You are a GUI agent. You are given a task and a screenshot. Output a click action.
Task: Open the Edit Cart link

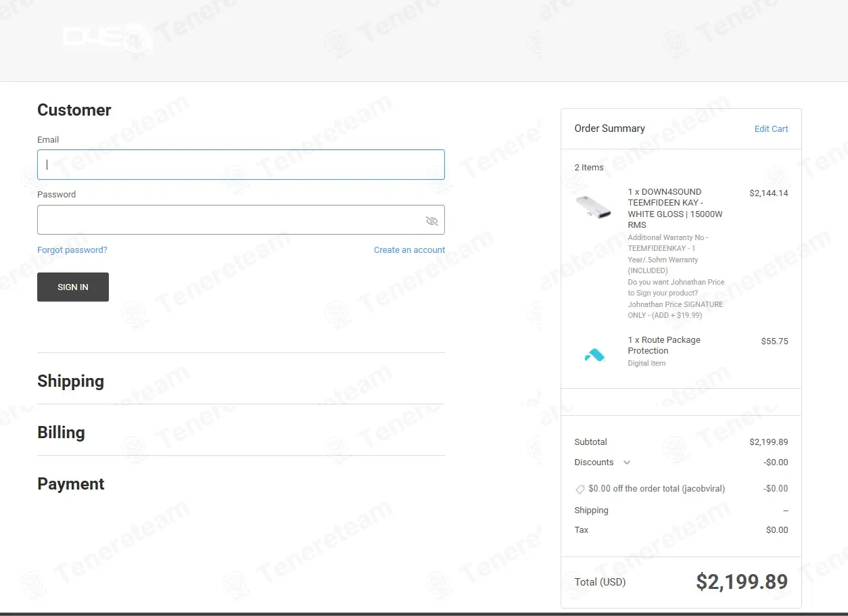click(772, 129)
